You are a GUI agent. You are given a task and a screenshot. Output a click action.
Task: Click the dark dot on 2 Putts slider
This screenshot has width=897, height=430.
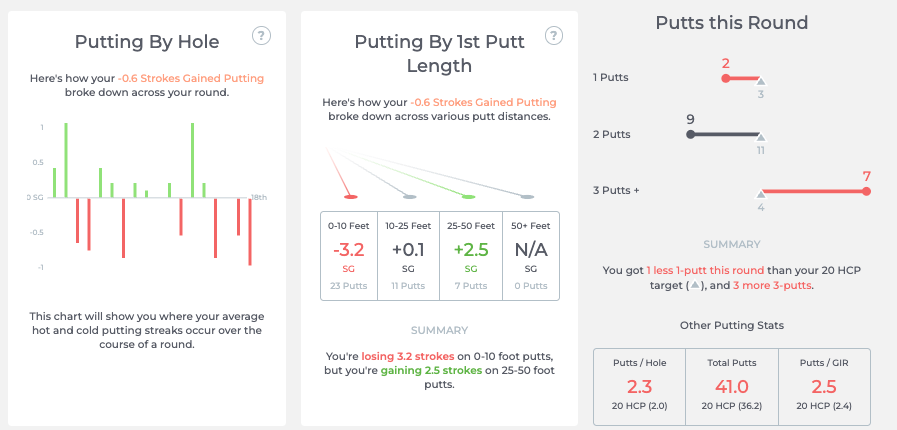(691, 135)
